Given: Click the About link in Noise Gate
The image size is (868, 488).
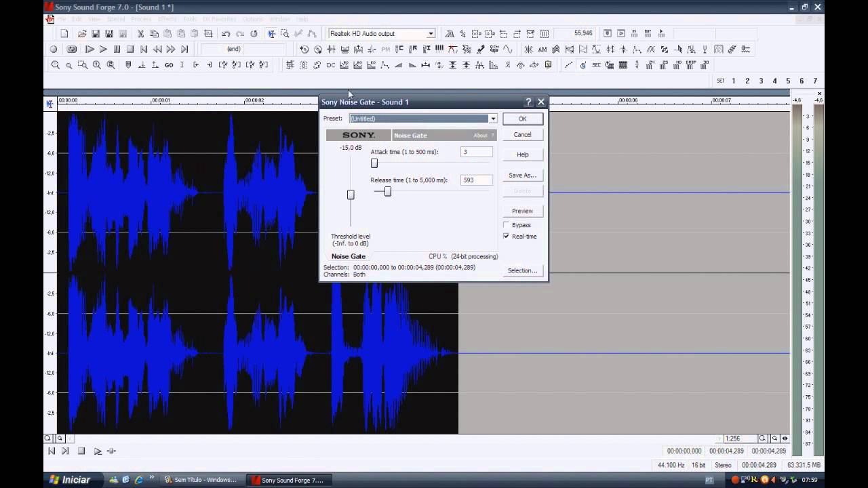Looking at the screenshot, I should [x=480, y=136].
